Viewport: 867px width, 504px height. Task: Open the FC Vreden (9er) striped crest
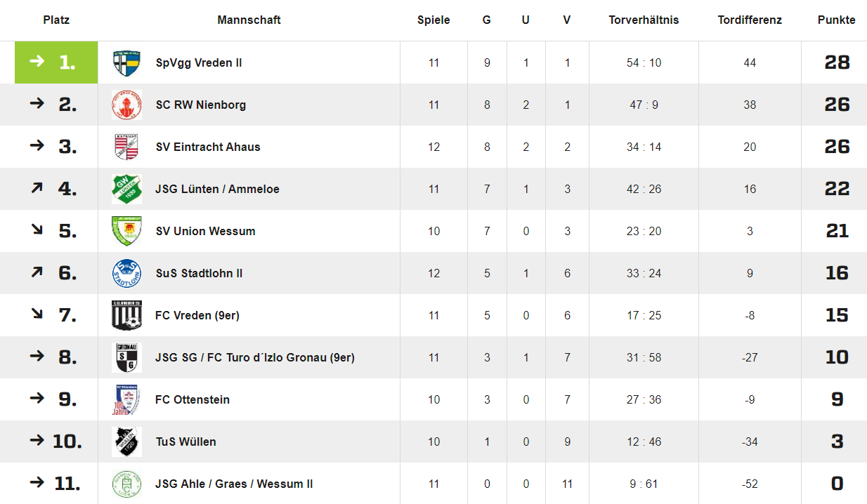(x=126, y=316)
